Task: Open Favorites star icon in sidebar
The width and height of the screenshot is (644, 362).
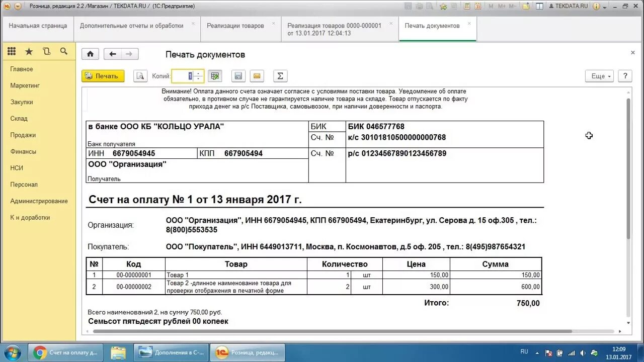Action: [x=29, y=51]
